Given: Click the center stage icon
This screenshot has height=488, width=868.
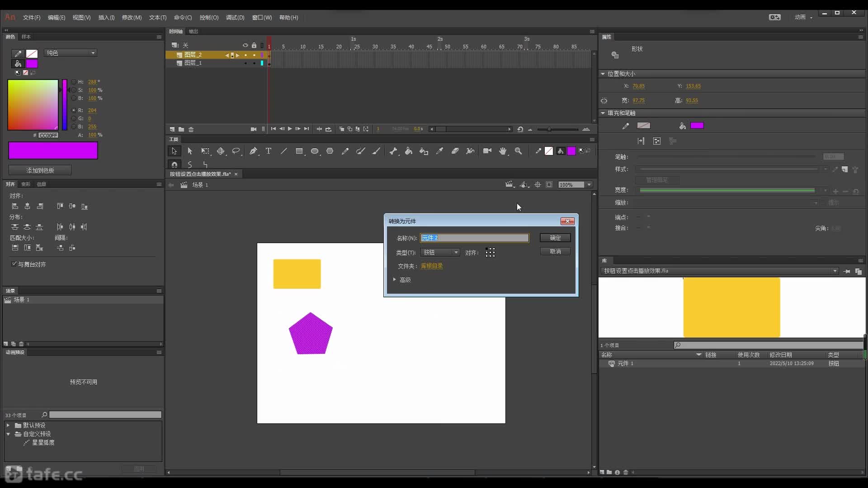Looking at the screenshot, I should pos(538,185).
